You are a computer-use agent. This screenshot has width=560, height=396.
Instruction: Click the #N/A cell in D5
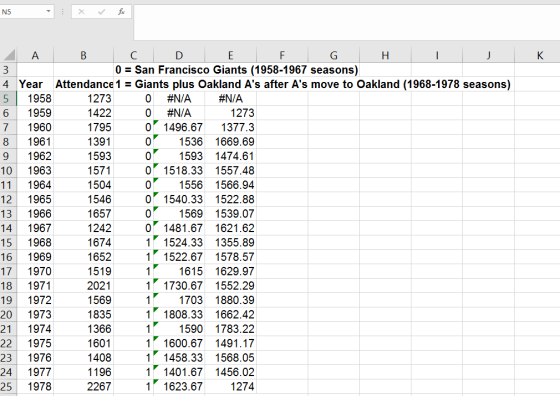coord(179,99)
